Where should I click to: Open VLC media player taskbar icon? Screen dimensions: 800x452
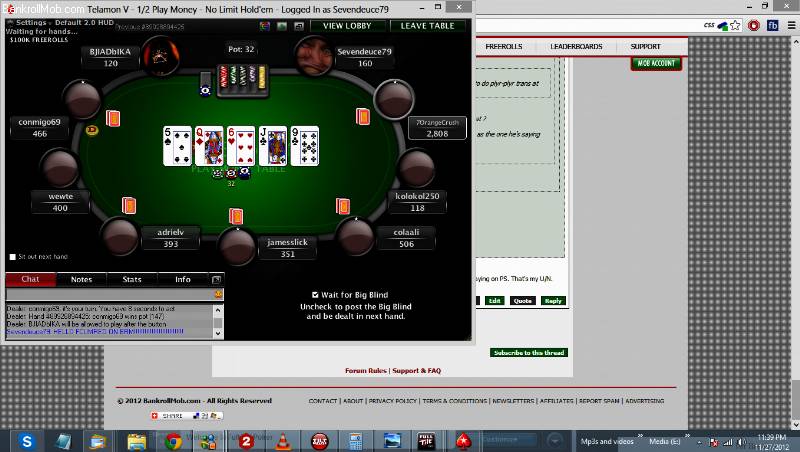click(283, 441)
